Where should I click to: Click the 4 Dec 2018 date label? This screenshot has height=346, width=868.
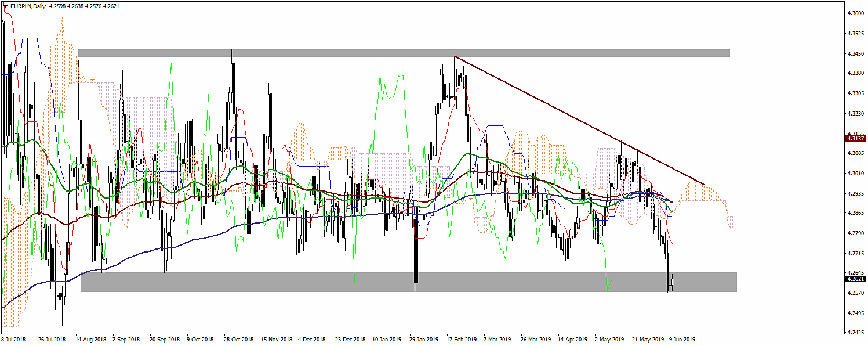[313, 338]
